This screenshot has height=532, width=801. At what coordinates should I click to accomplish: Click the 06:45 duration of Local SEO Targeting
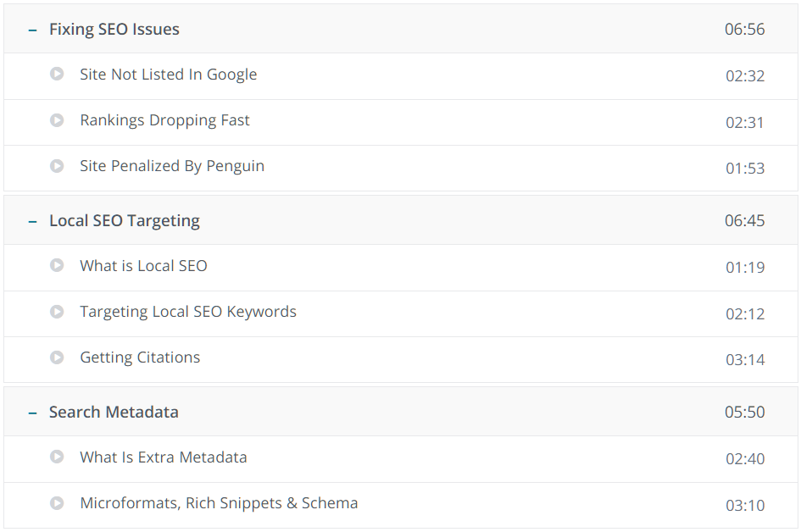(744, 221)
